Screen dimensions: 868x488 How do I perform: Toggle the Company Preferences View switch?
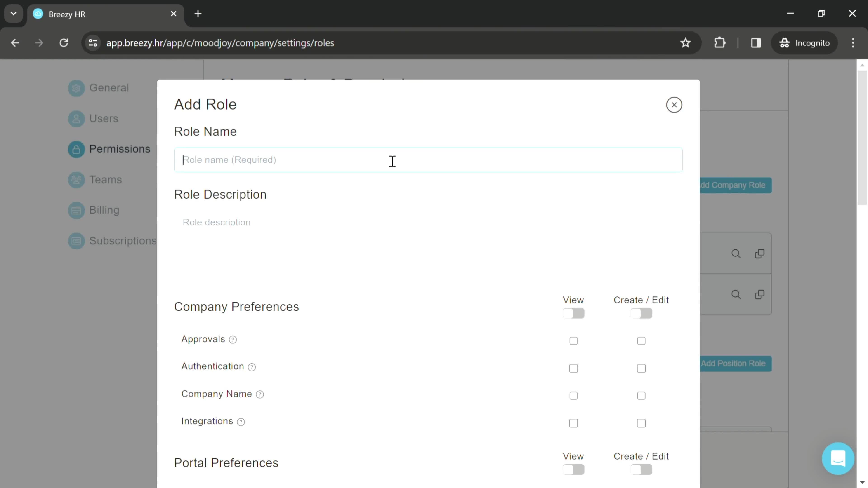pos(573,313)
